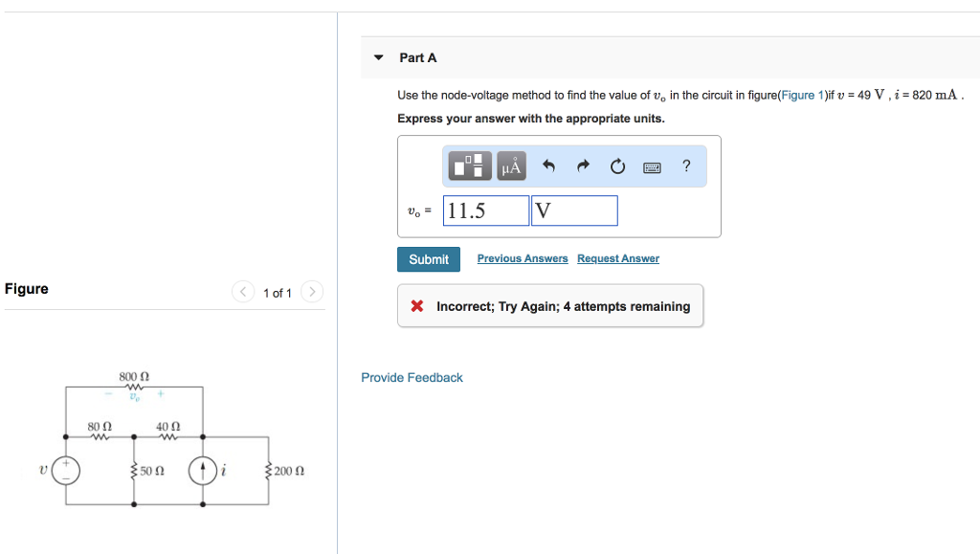980x554 pixels.
Task: Click the circuit diagram figure
Action: pos(172,439)
